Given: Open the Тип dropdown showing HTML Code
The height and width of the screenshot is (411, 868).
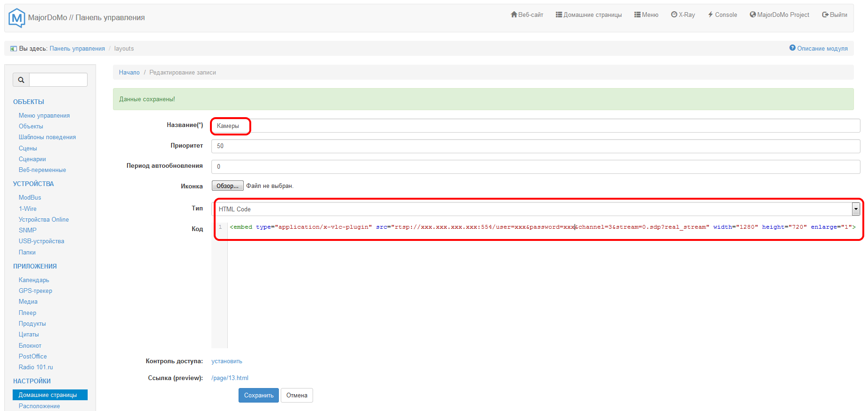Looking at the screenshot, I should tap(537, 209).
